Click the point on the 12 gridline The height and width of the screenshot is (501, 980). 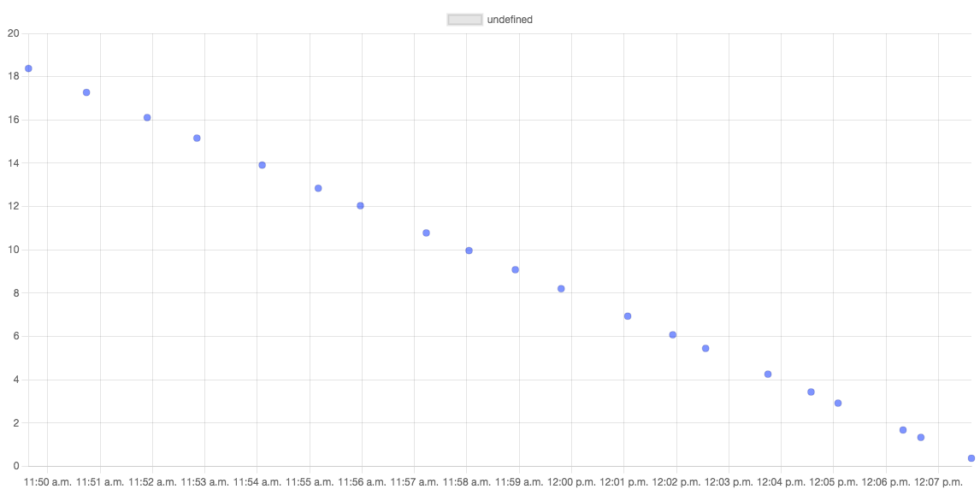click(x=360, y=205)
